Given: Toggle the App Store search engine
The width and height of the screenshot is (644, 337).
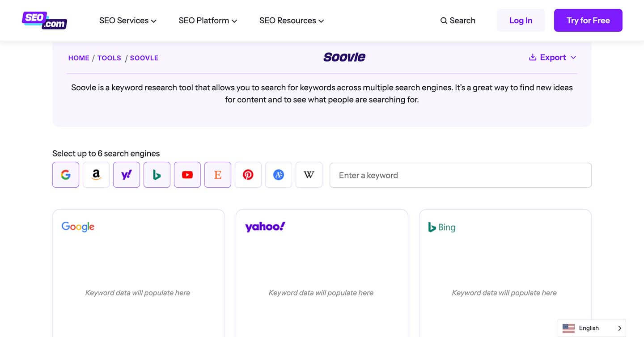Looking at the screenshot, I should pos(279,175).
